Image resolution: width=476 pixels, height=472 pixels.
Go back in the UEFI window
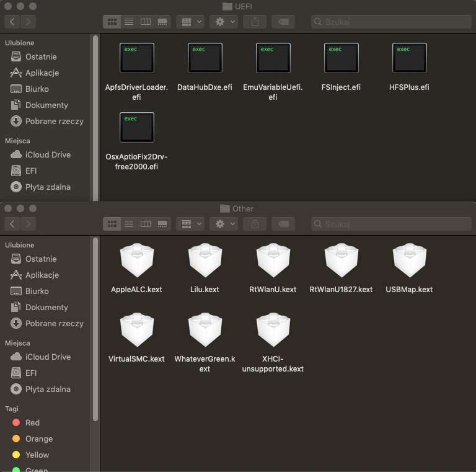[x=12, y=22]
